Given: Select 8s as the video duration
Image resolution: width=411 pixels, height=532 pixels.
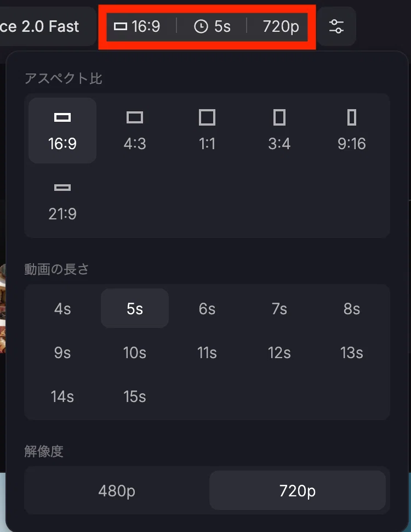Looking at the screenshot, I should pos(352,308).
